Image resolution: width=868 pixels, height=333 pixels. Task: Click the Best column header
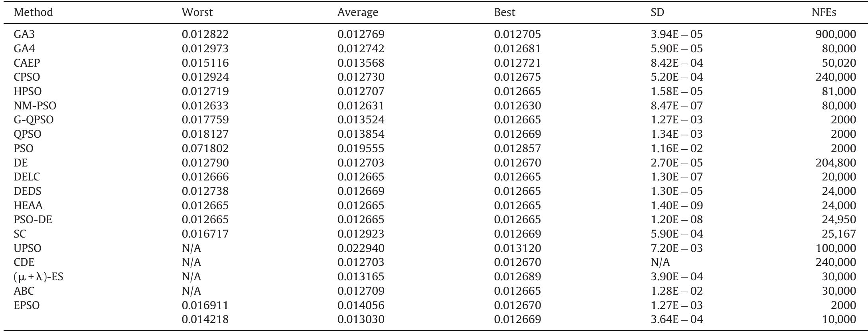[504, 12]
